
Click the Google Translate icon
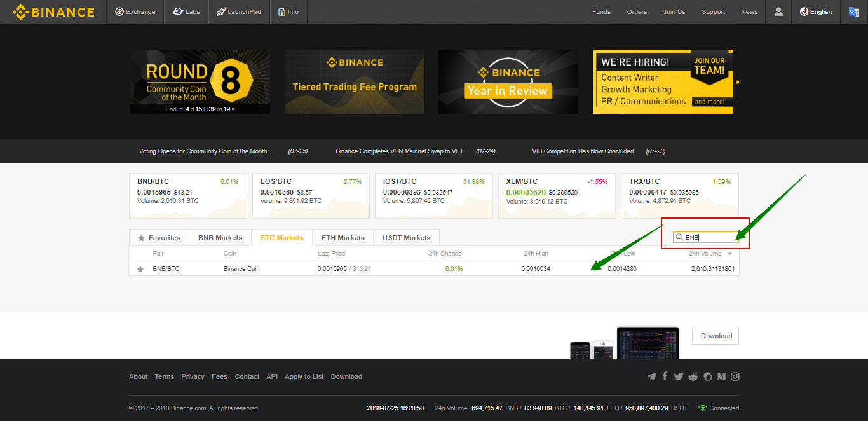point(853,11)
